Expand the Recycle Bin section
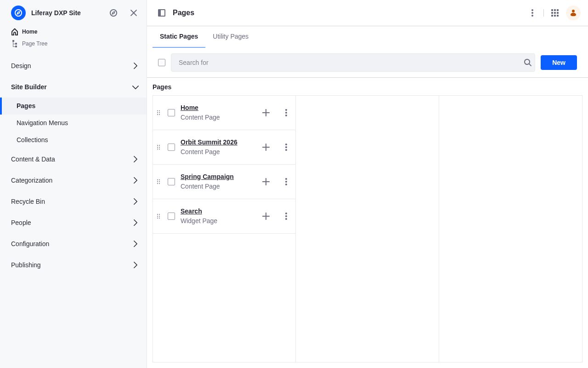This screenshot has width=588, height=368. click(x=73, y=201)
